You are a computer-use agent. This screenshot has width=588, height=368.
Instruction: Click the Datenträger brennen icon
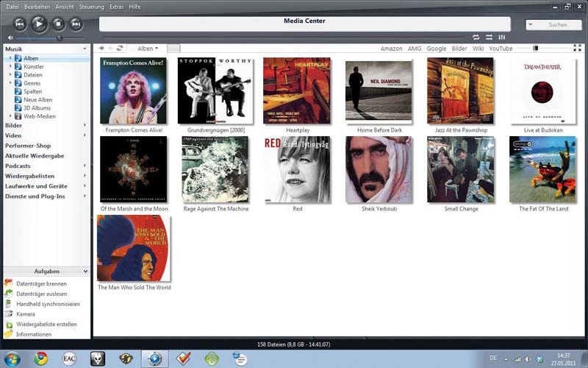(x=8, y=283)
